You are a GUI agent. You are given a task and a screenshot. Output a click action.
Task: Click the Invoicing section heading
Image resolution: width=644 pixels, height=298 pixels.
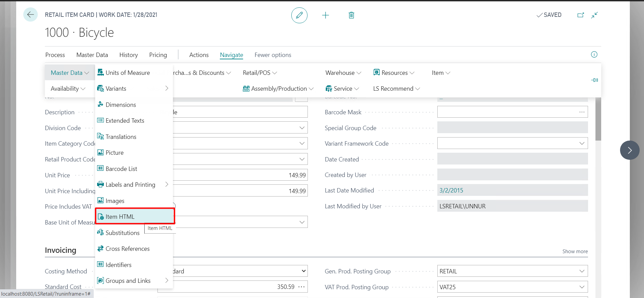(x=60, y=250)
